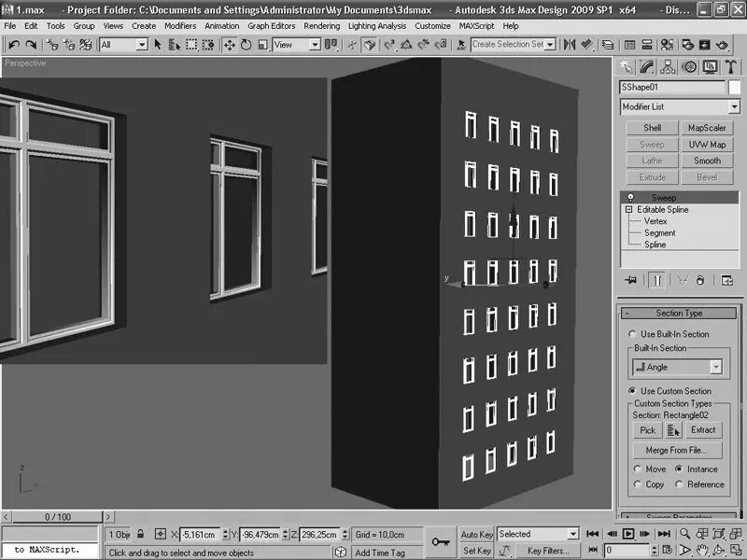Click the Zoom magnifier viewport tool

tap(685, 534)
